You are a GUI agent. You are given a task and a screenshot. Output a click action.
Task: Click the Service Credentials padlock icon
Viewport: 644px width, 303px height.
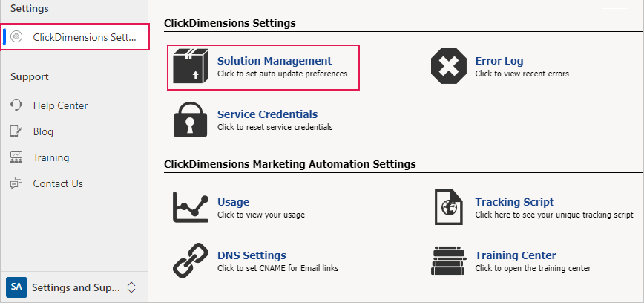pyautogui.click(x=191, y=120)
